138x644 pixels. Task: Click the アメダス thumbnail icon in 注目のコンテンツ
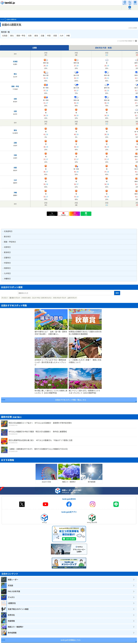pyautogui.click(x=4, y=597)
